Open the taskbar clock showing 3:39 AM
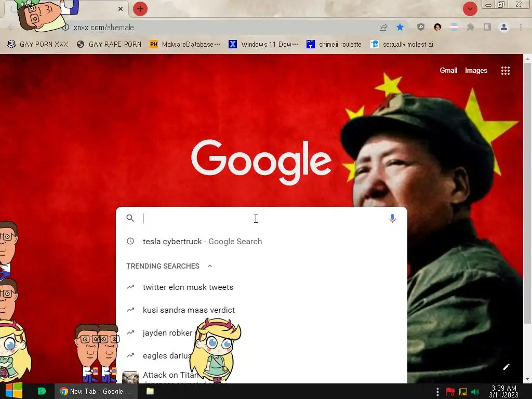532x399 pixels. click(504, 391)
